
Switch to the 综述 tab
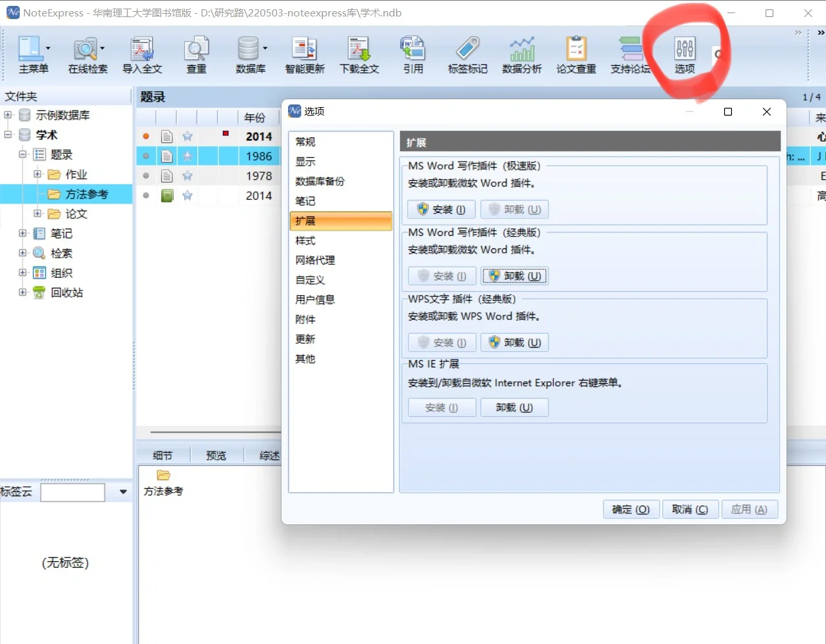(x=268, y=455)
